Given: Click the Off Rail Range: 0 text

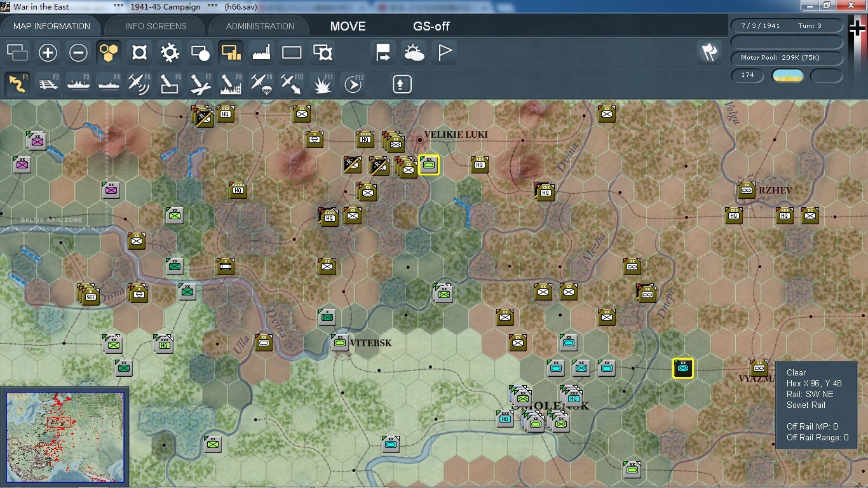Looking at the screenshot, I should (x=817, y=437).
